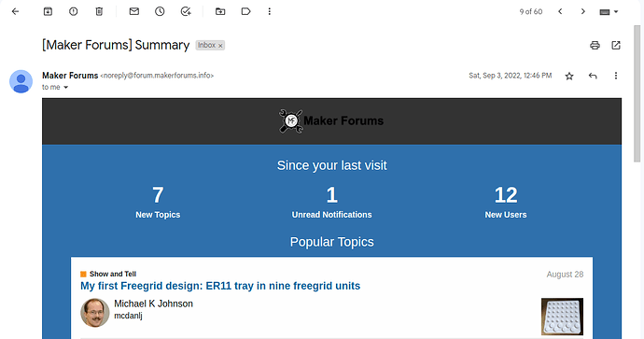Screen dimensions: 644x339
Task: Click the sender profile avatar
Action: (x=21, y=81)
